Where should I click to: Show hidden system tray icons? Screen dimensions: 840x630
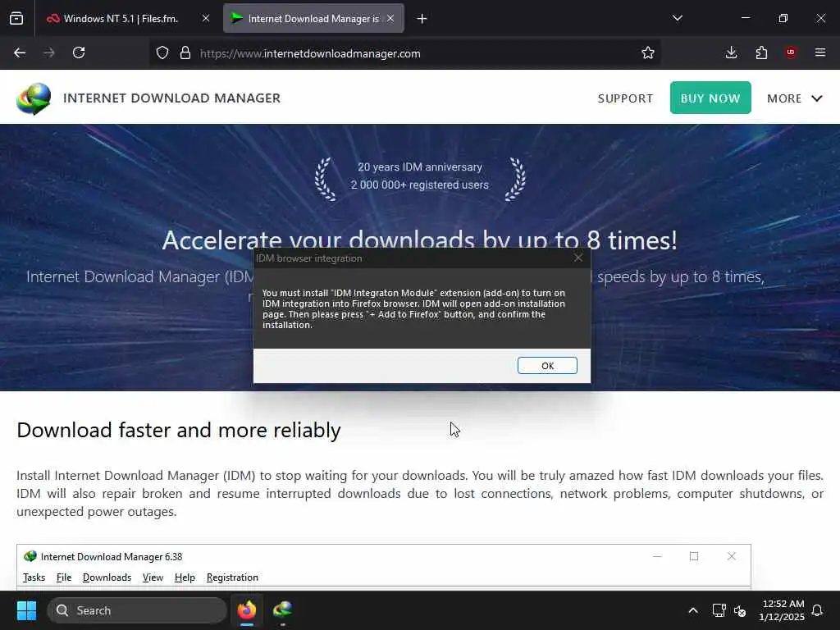coord(692,610)
